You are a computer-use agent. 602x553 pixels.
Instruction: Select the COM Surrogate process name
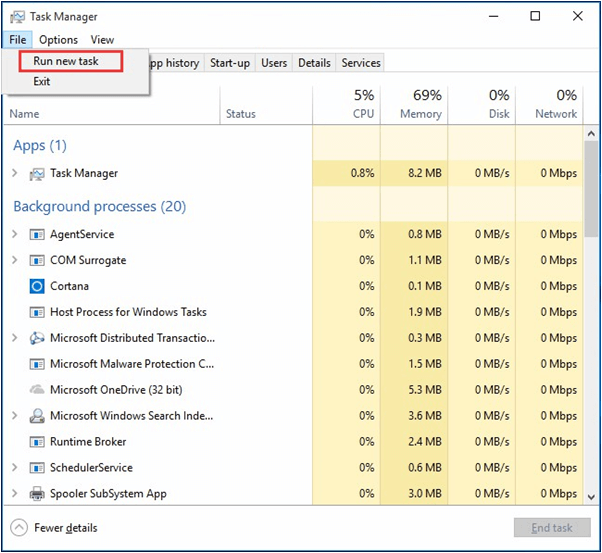pyautogui.click(x=88, y=260)
